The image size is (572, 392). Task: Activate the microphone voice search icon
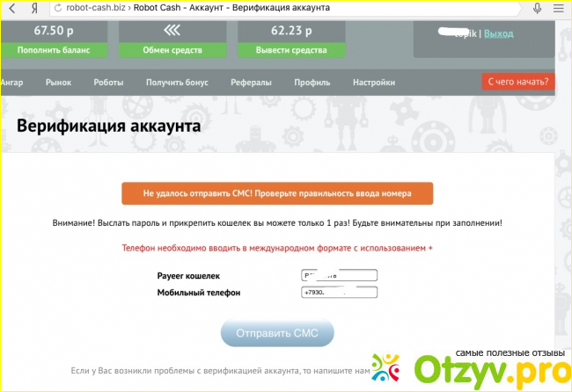point(537,8)
